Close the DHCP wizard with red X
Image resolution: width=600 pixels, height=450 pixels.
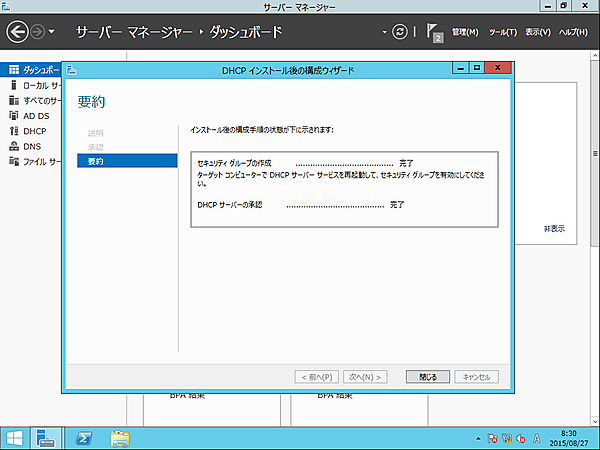tap(498, 68)
